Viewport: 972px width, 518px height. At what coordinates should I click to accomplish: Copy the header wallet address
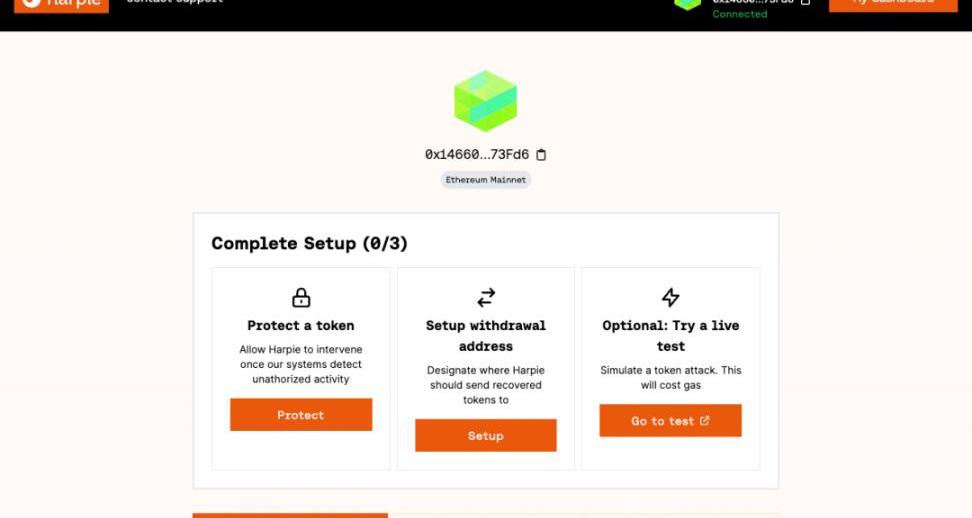coord(806,3)
